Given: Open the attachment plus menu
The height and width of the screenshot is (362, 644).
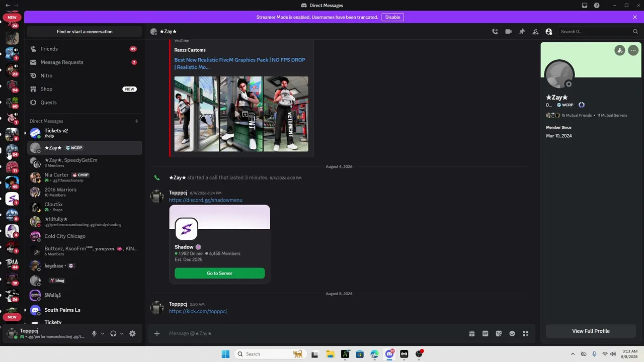Looking at the screenshot, I should 157,333.
